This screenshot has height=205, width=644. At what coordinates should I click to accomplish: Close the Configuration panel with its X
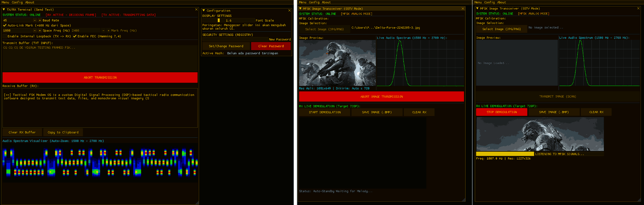[x=289, y=11]
